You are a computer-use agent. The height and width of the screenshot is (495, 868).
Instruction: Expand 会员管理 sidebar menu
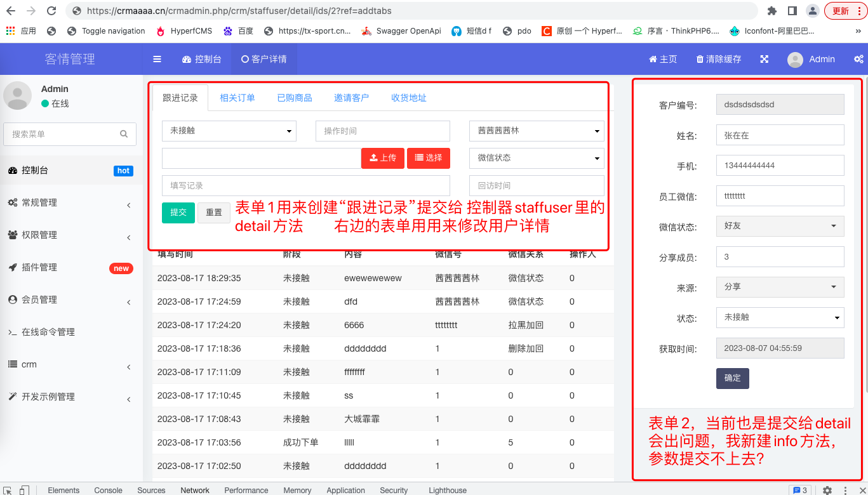[x=71, y=300]
